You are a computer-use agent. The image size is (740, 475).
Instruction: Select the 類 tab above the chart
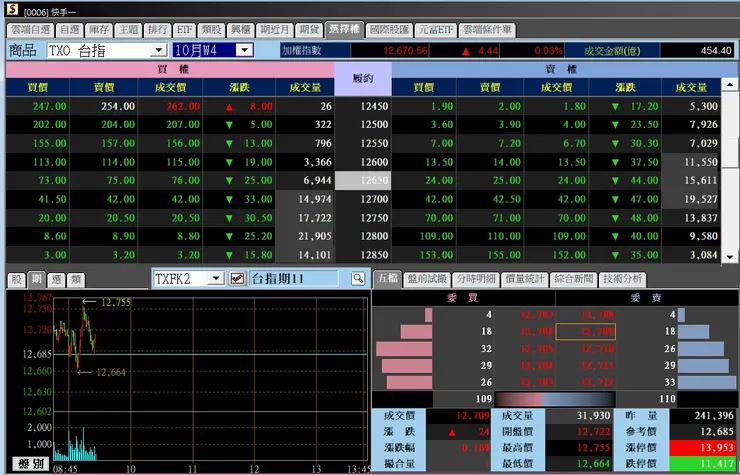coord(76,280)
